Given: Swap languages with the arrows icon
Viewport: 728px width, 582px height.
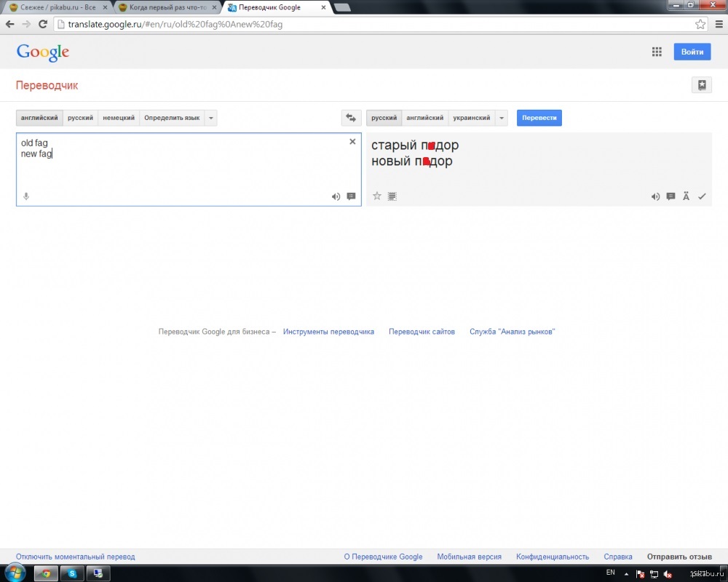Looking at the screenshot, I should [x=351, y=118].
